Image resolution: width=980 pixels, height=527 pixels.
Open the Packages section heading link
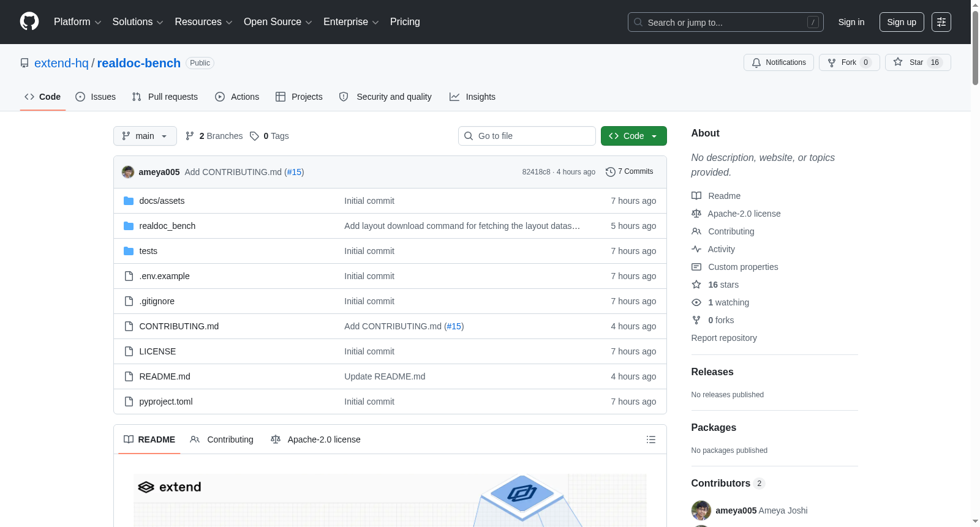click(714, 427)
